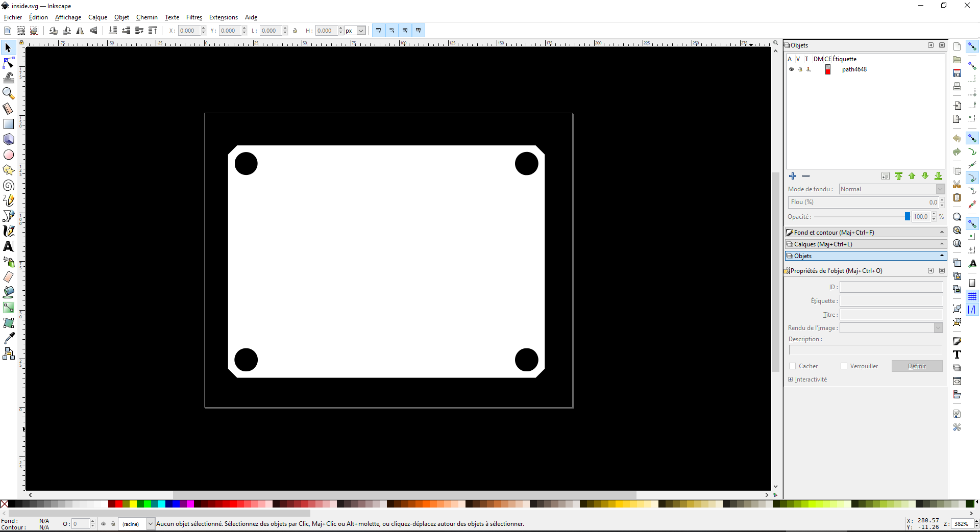Open the Affichage menu
The height and width of the screenshot is (532, 980).
point(68,17)
